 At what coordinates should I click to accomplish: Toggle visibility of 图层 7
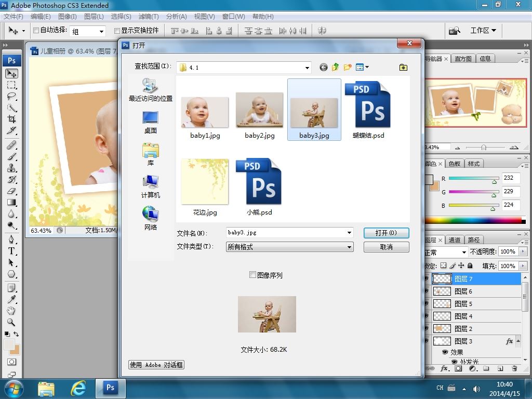coord(427,278)
